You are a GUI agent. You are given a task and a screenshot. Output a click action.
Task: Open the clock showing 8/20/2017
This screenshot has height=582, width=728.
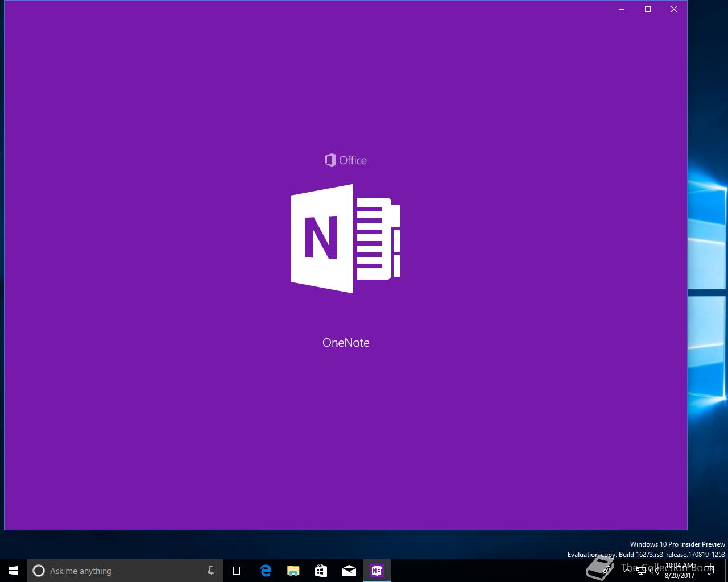coord(680,571)
